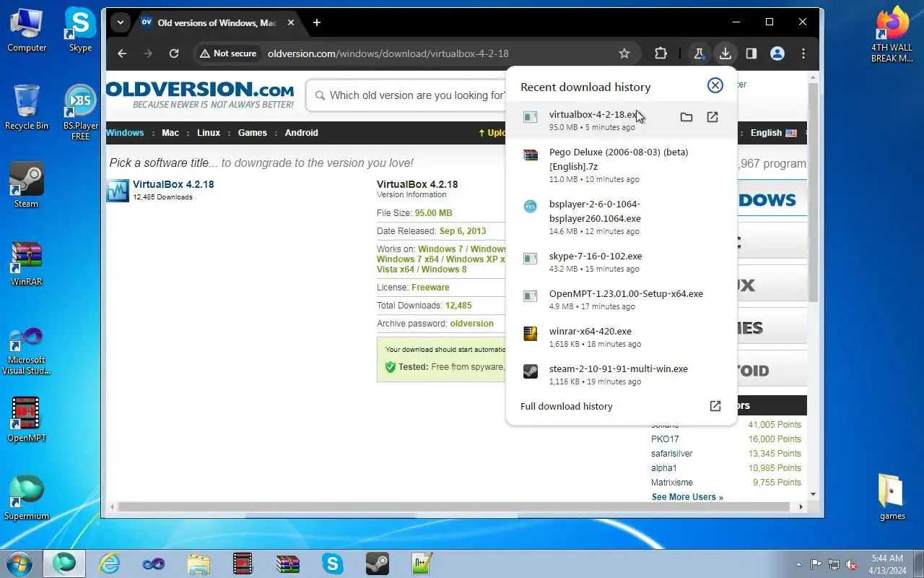Launch Steam desktop shortcut
Screen dimensions: 924x578
[x=27, y=186]
